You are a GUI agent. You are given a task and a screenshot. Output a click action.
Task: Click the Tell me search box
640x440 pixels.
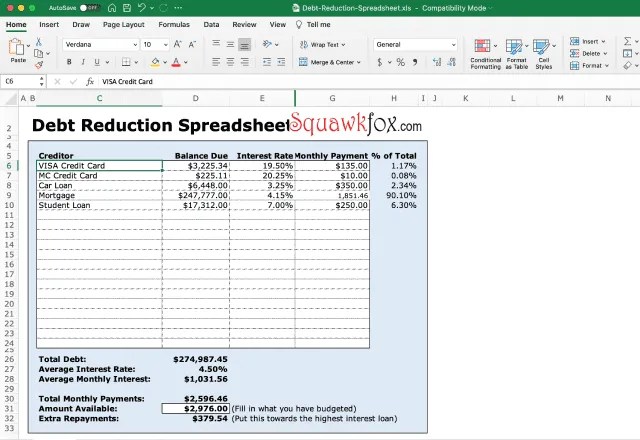click(x=313, y=24)
